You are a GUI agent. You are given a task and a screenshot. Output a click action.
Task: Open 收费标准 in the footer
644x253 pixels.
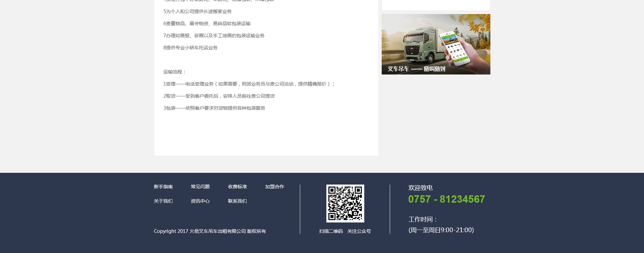pyautogui.click(x=237, y=187)
